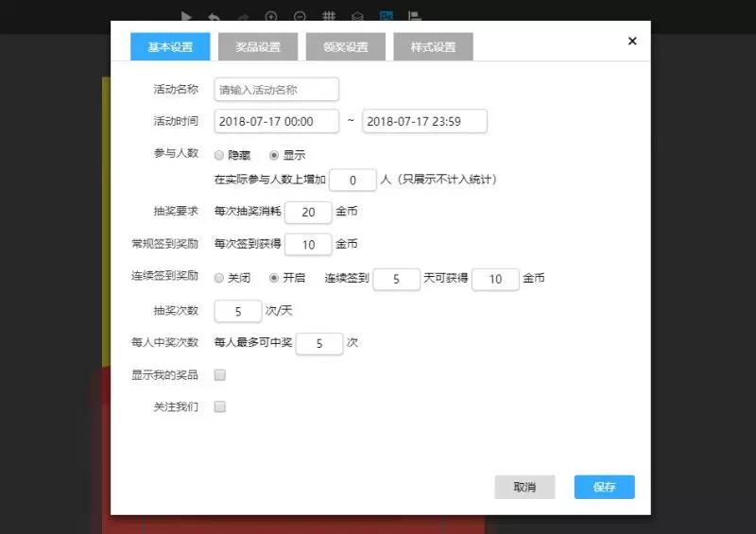The height and width of the screenshot is (534, 756).
Task: Click the 每人最多可中奖 count field
Action: pos(319,343)
